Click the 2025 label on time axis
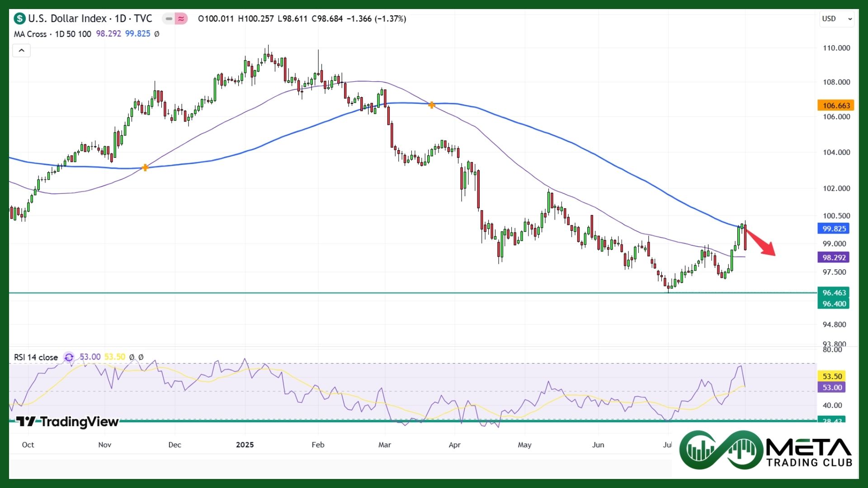This screenshot has height=488, width=868. tap(245, 445)
